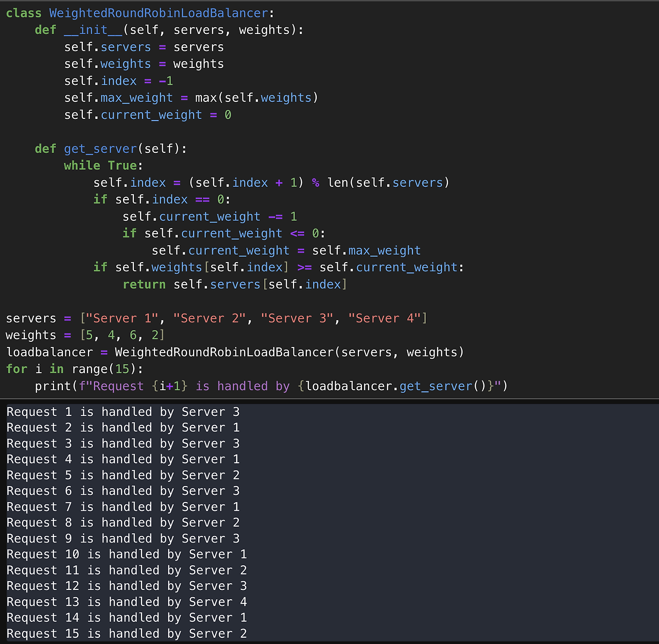Click output 'Request 8 is handled by Server 2'
This screenshot has width=659, height=644.
click(123, 523)
